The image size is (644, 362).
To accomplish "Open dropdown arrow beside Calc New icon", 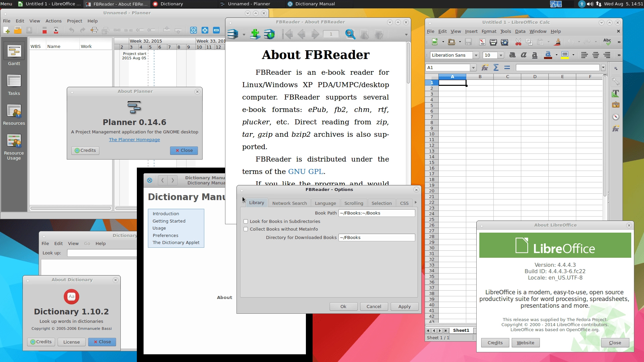I will (x=443, y=42).
